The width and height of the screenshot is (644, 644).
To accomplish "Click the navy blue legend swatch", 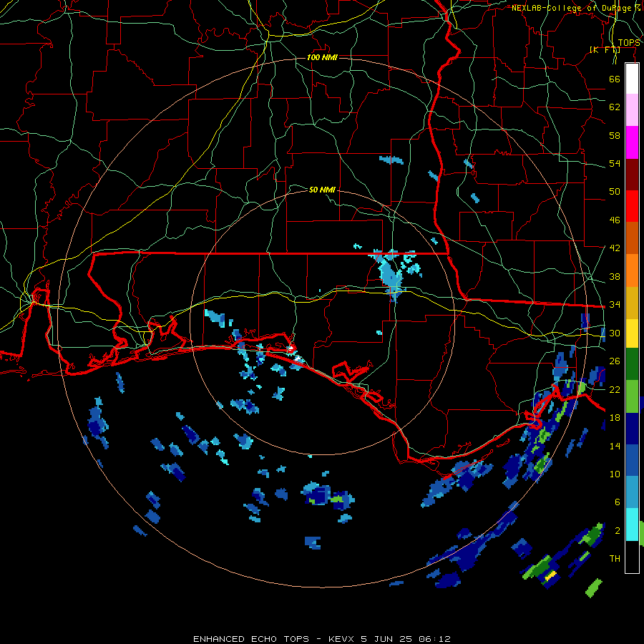I will point(632,429).
